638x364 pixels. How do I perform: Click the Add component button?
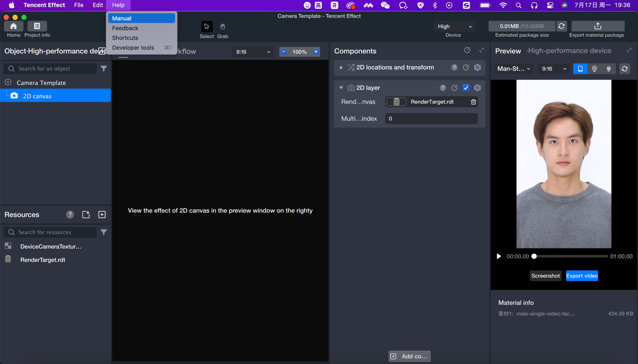pyautogui.click(x=410, y=356)
